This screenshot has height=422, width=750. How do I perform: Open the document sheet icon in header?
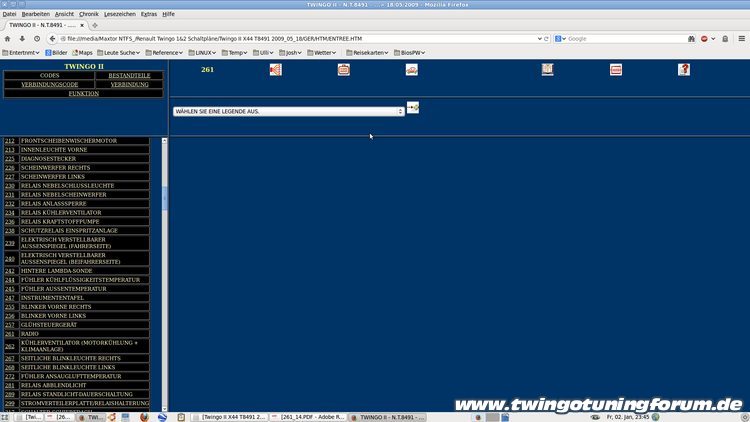pos(547,69)
